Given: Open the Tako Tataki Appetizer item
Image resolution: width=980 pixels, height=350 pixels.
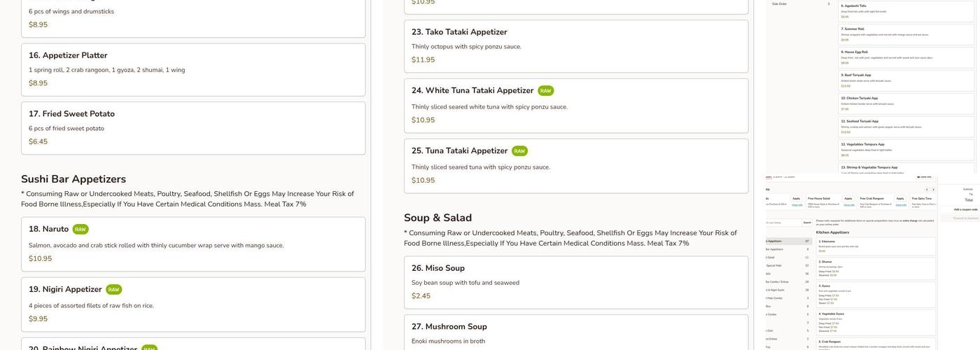Looking at the screenshot, I should coord(575,46).
